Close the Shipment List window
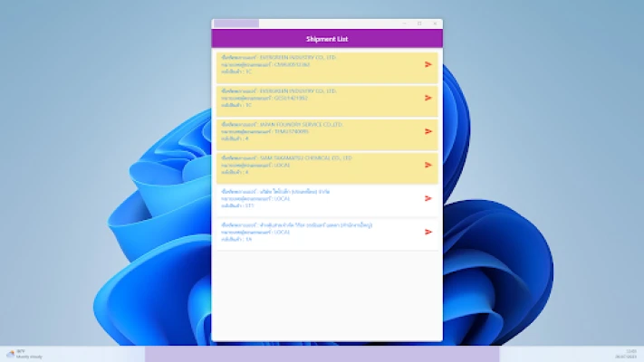This screenshot has width=644, height=362. click(435, 24)
